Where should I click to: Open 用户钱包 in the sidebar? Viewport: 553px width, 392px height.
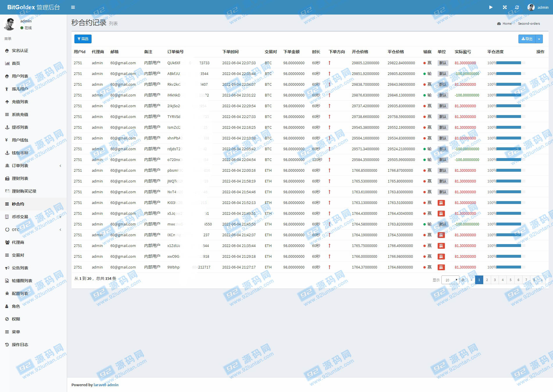coord(33,140)
